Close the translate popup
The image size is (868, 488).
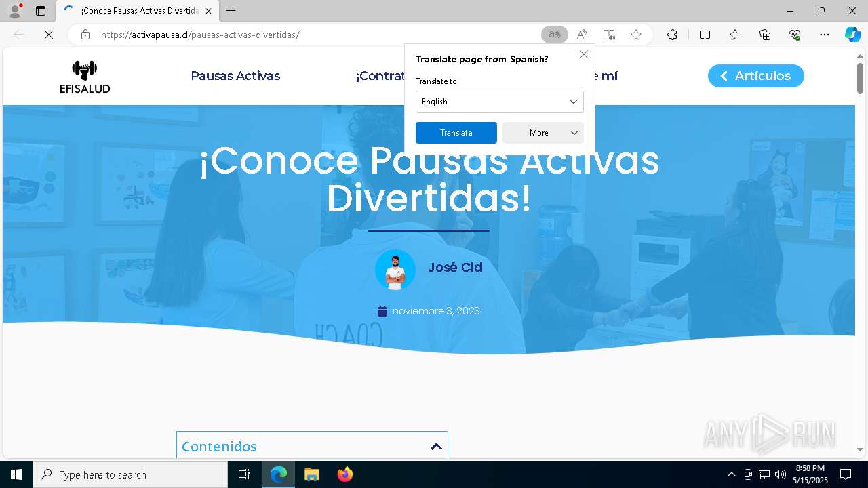click(x=583, y=54)
